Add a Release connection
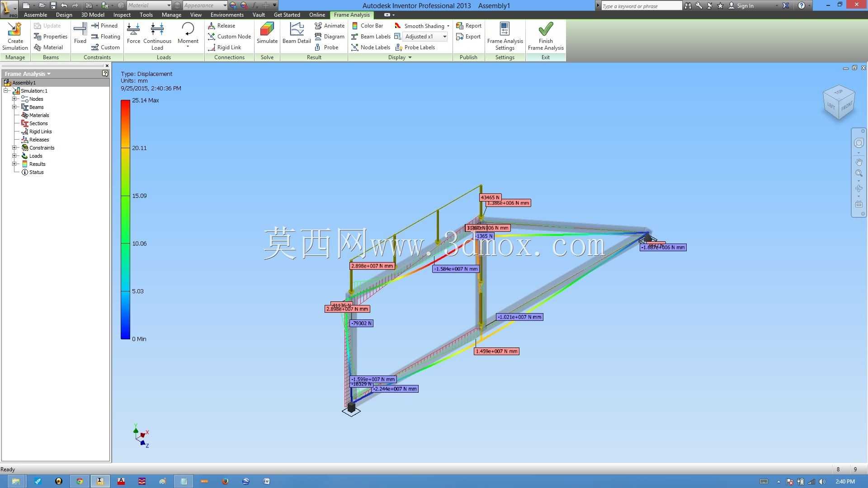The width and height of the screenshot is (868, 488). (x=222, y=26)
